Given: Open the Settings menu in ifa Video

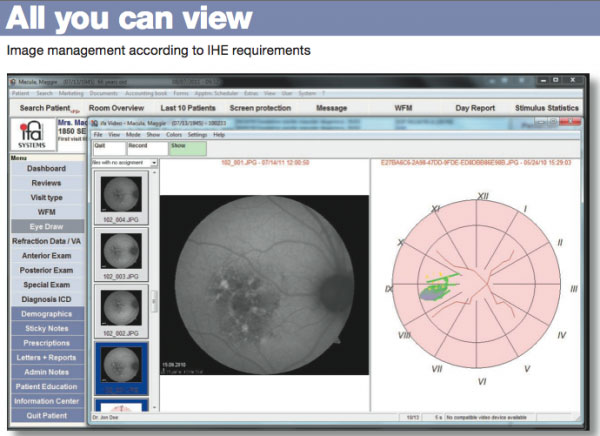Looking at the screenshot, I should [197, 133].
